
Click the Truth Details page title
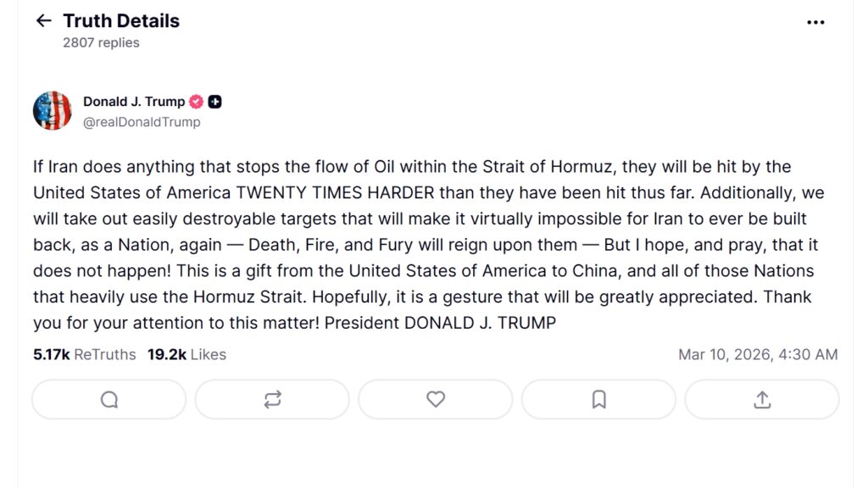click(x=121, y=21)
